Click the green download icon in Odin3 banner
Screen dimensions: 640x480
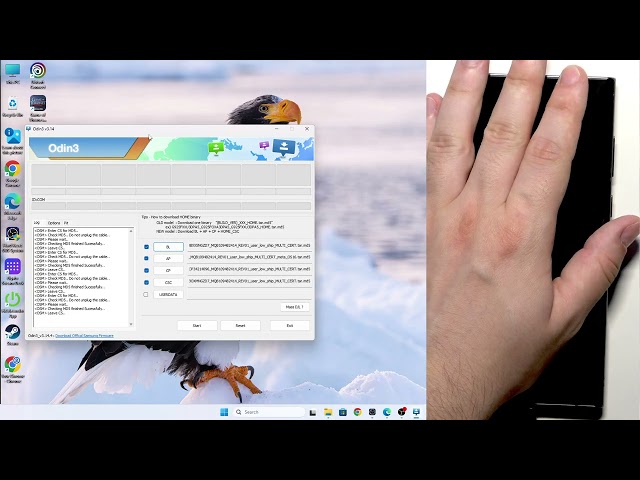pos(216,148)
